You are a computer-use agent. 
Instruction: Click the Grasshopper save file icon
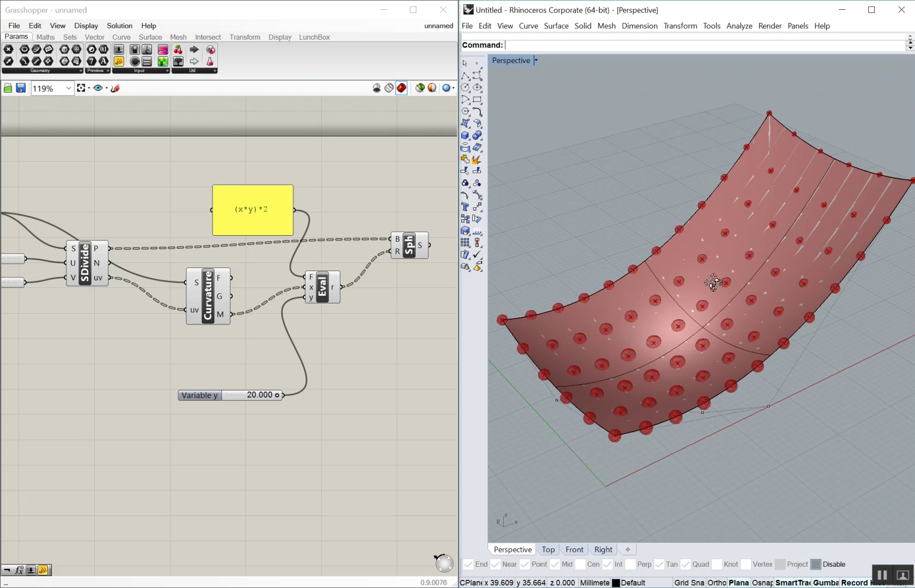pyautogui.click(x=21, y=88)
